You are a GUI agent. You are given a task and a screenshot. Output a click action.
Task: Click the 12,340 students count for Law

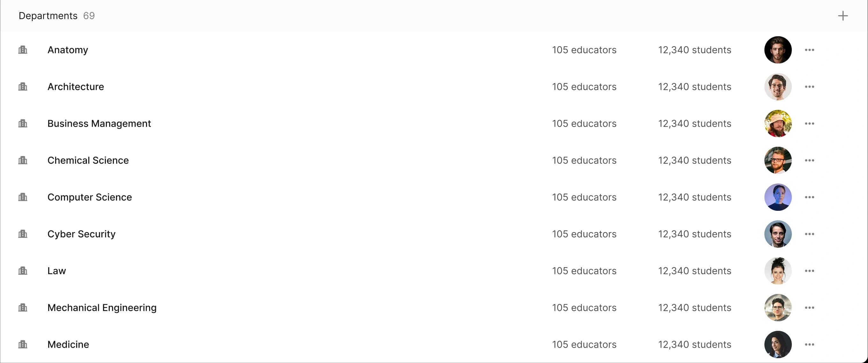point(695,271)
